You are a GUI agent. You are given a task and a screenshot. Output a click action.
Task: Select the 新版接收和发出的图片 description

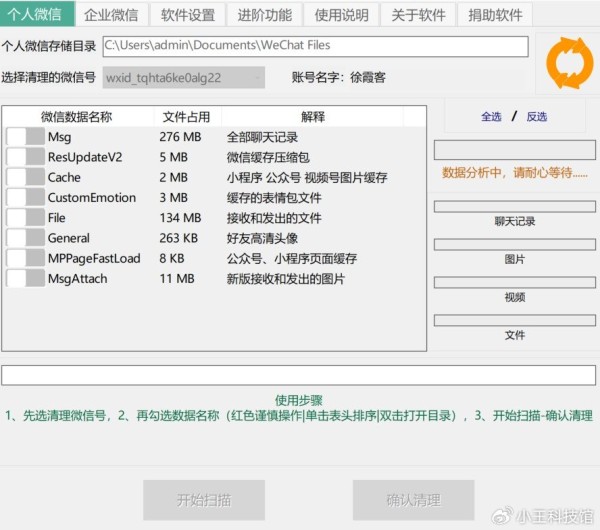coord(285,279)
